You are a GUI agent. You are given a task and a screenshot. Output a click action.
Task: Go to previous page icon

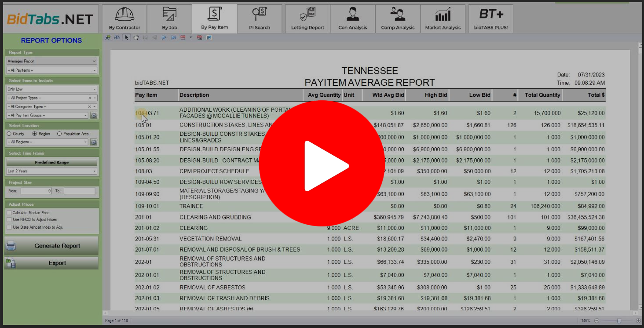pos(154,38)
